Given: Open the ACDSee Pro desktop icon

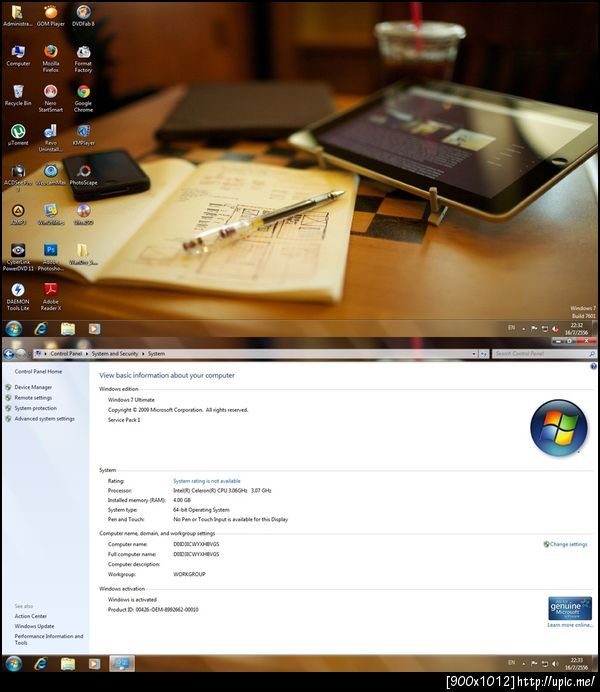Looking at the screenshot, I should coord(18,177).
